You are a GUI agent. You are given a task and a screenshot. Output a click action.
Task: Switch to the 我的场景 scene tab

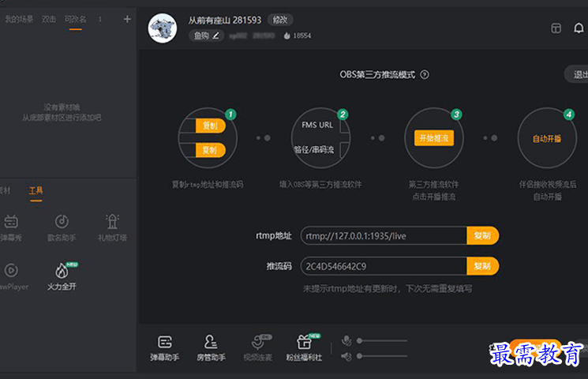click(x=19, y=19)
